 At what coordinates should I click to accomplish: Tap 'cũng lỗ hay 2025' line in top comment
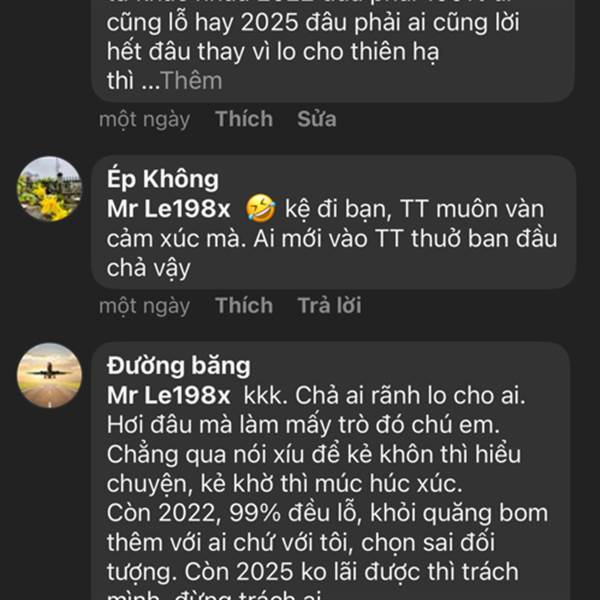tap(313, 23)
